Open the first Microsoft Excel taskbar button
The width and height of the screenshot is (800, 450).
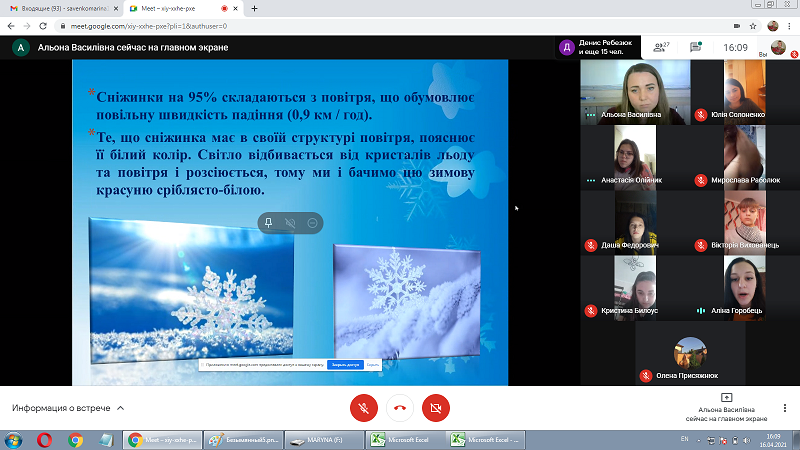[406, 440]
